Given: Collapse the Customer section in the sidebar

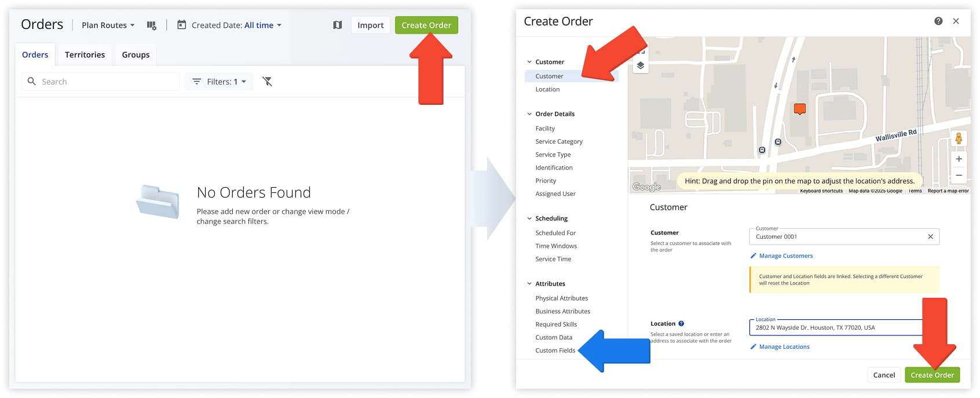Looking at the screenshot, I should pyautogui.click(x=529, y=62).
